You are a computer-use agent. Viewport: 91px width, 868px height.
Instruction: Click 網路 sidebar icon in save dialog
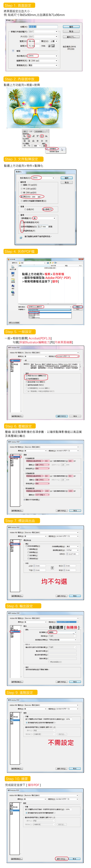(x=13, y=293)
